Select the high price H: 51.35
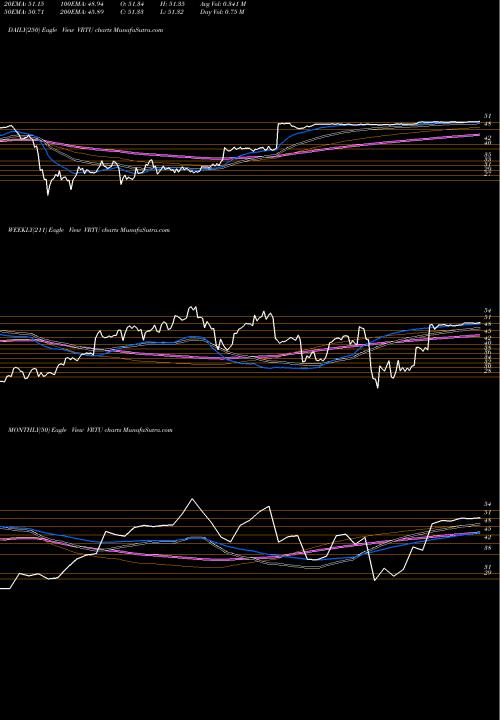 [x=172, y=4]
